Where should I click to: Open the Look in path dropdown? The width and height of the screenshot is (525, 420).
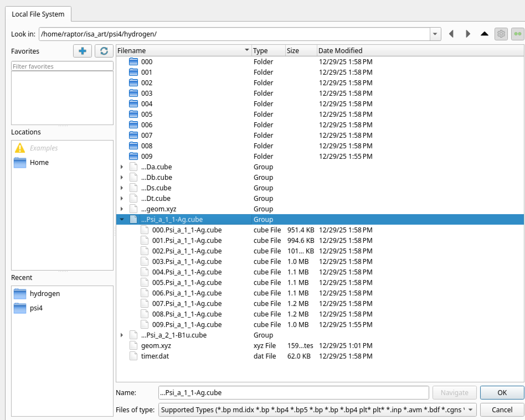pos(435,34)
